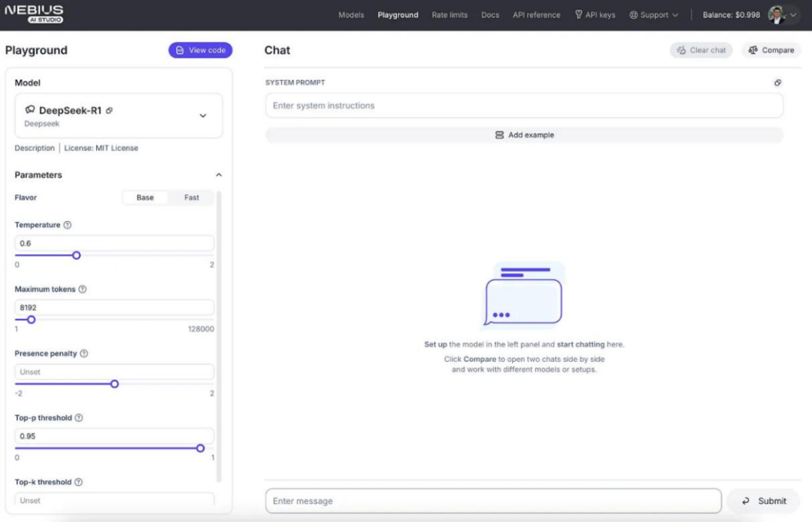Click the Nebius AI Studio logo

pyautogui.click(x=35, y=14)
